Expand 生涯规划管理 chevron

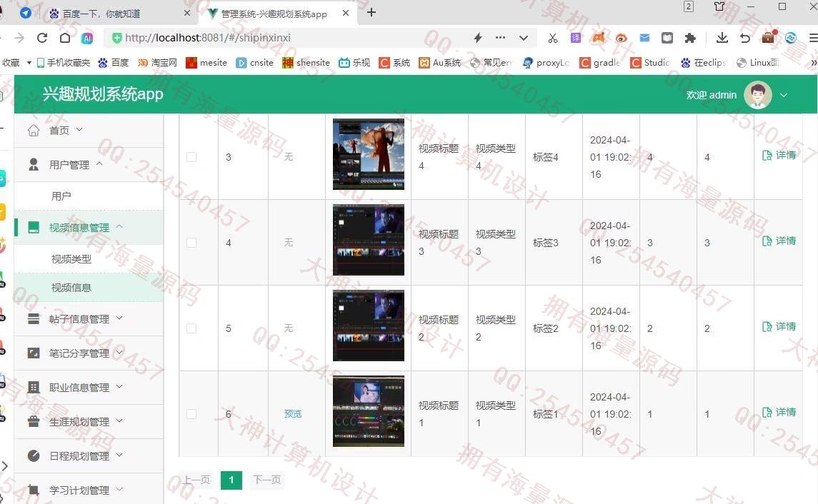119,420
